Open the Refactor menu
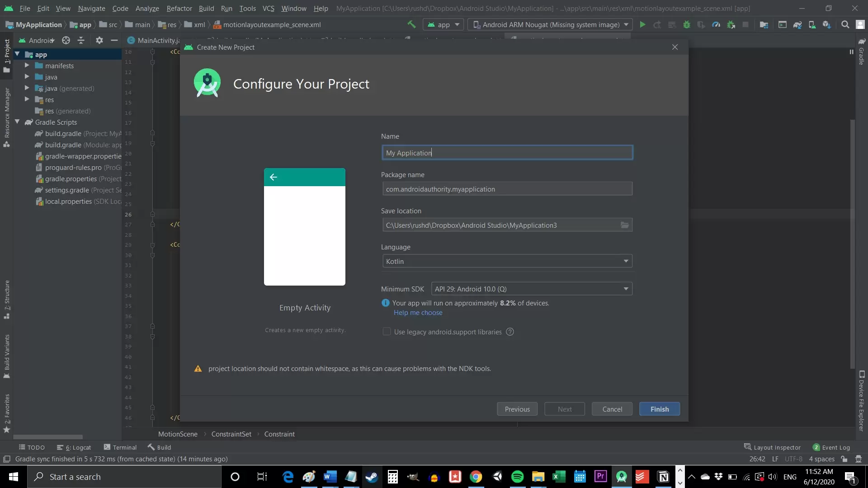The width and height of the screenshot is (868, 488). pos(179,8)
